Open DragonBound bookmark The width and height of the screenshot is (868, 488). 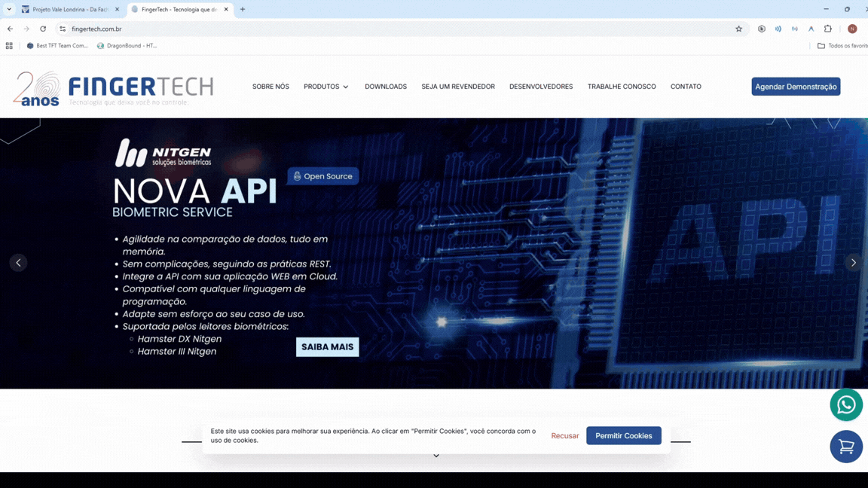click(127, 45)
